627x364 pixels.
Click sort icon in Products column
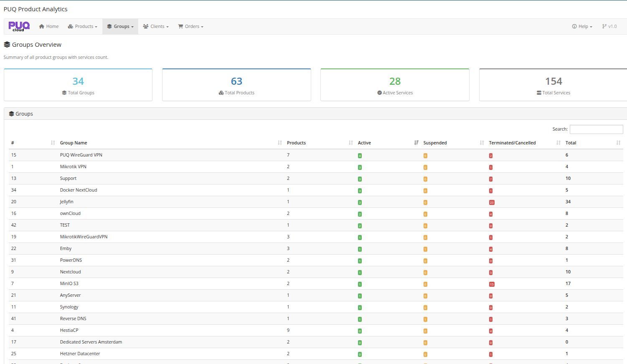[350, 143]
